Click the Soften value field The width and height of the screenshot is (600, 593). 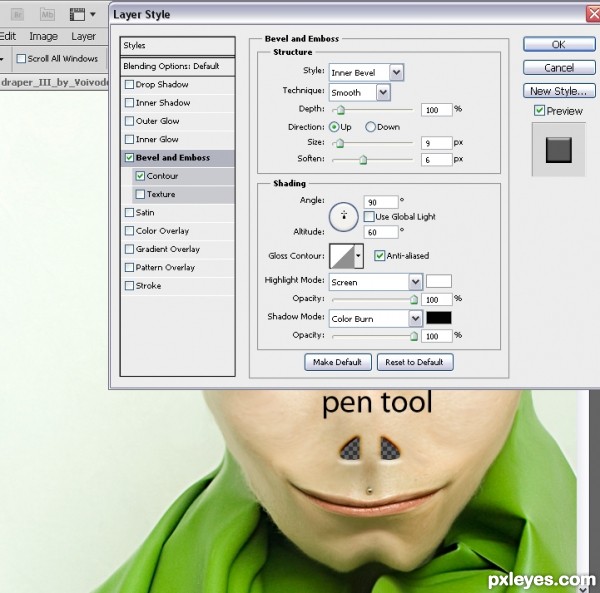[437, 160]
